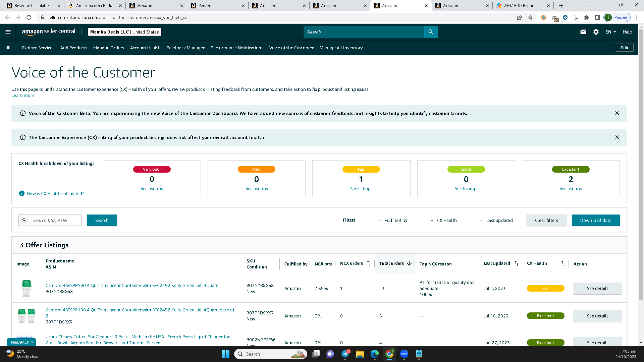Open the Zoom app in the taskbar

point(404,354)
